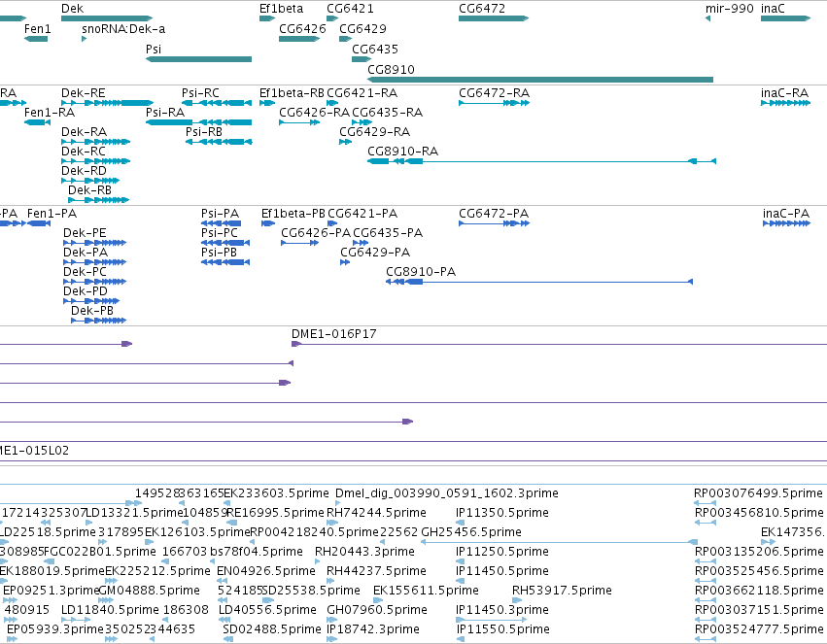827x644 pixels.
Task: Select the CG6435-PA protein feature
Action: tap(361, 243)
